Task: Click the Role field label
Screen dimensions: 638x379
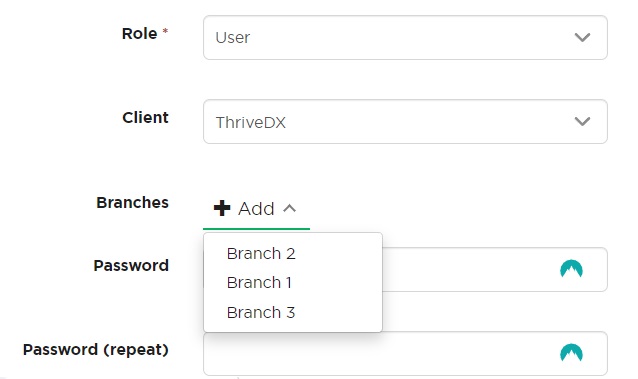Action: click(x=140, y=33)
